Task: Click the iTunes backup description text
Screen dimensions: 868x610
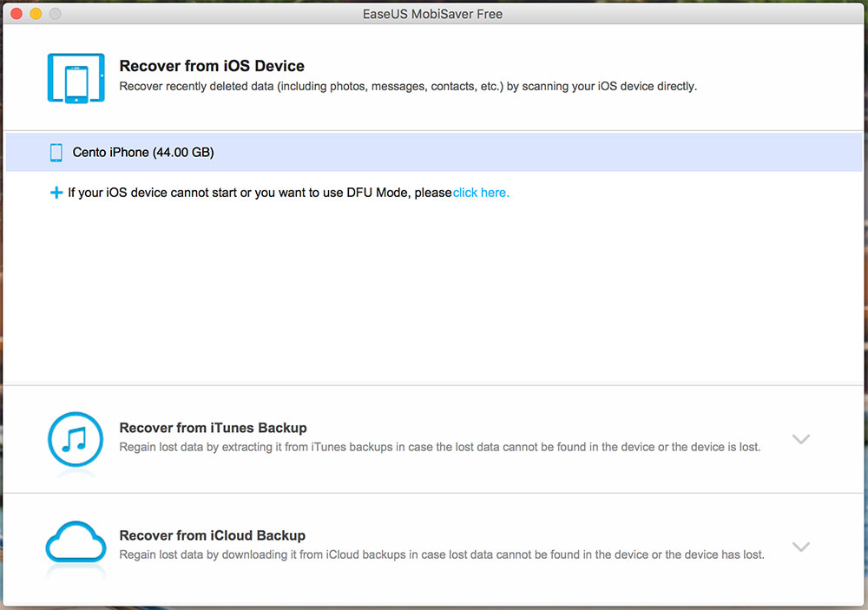Action: point(440,447)
